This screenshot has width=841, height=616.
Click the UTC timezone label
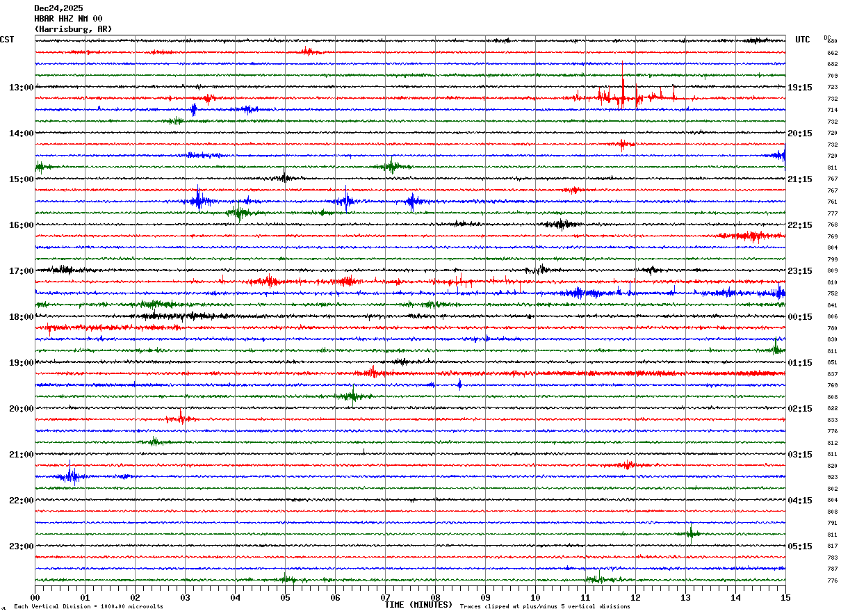(803, 40)
